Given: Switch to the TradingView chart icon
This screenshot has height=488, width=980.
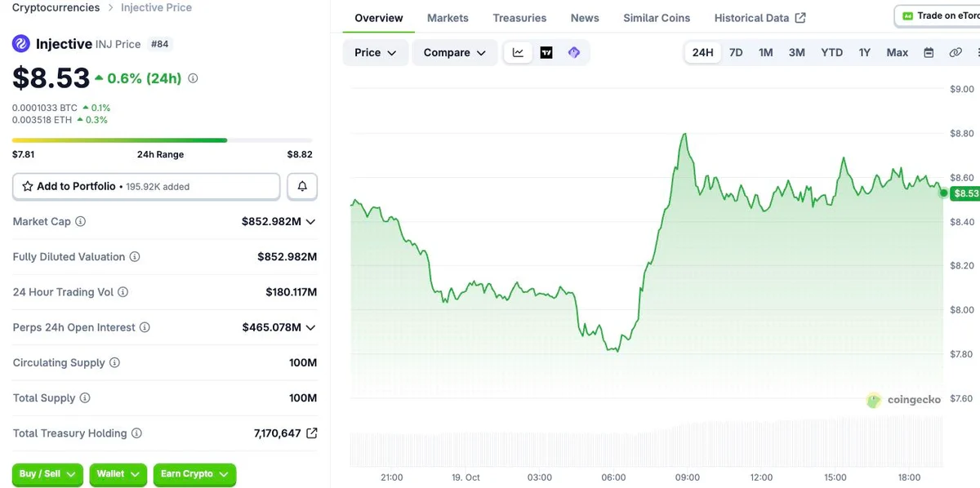Looking at the screenshot, I should [546, 52].
